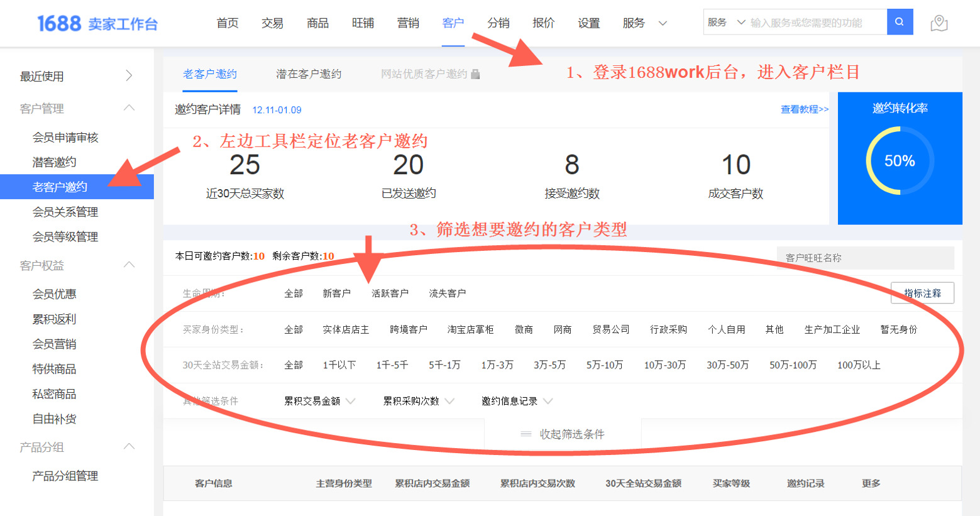The image size is (980, 516).
Task: Click the 50% conversion rate ring
Action: click(x=900, y=161)
